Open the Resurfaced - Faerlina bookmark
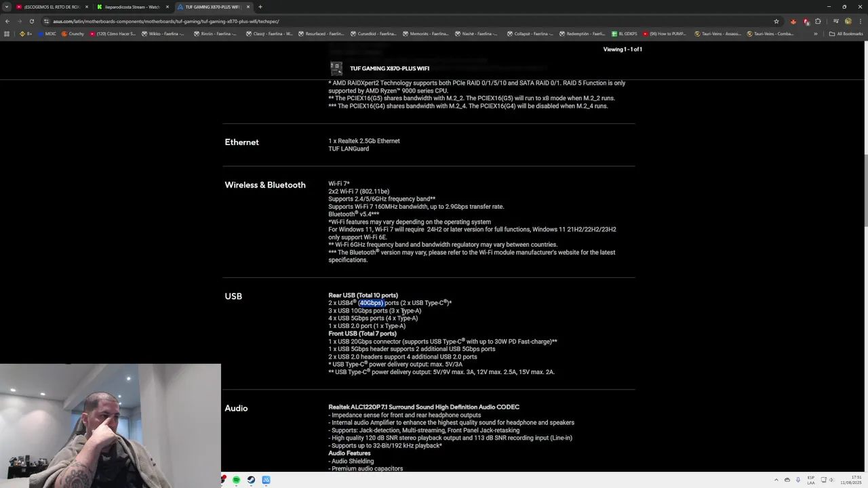Image resolution: width=868 pixels, height=488 pixels. (321, 34)
